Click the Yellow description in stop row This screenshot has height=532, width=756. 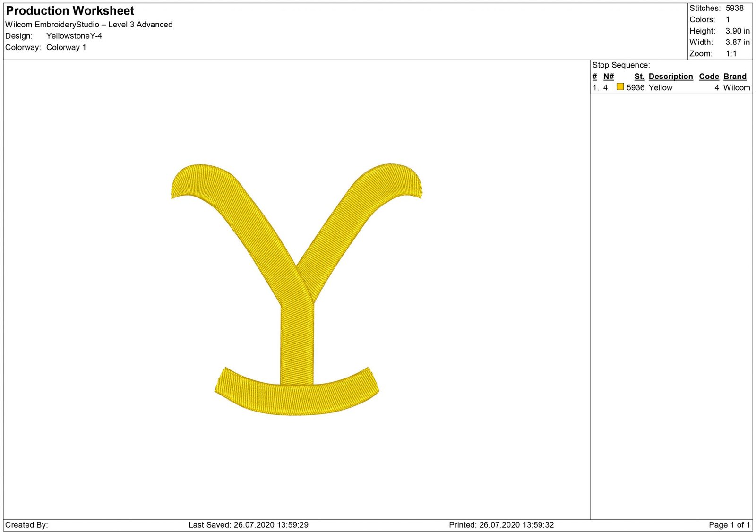click(660, 88)
